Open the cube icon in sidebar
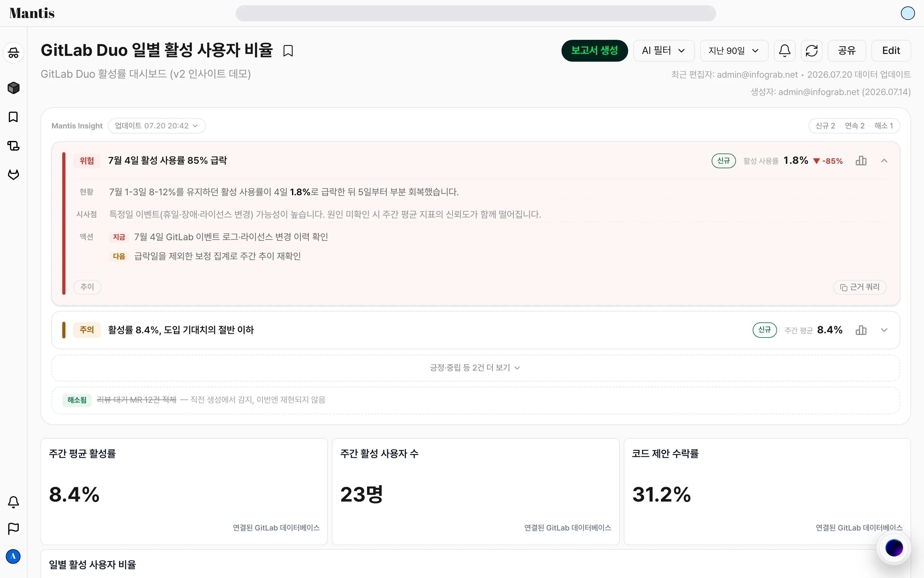This screenshot has height=578, width=924. [13, 88]
